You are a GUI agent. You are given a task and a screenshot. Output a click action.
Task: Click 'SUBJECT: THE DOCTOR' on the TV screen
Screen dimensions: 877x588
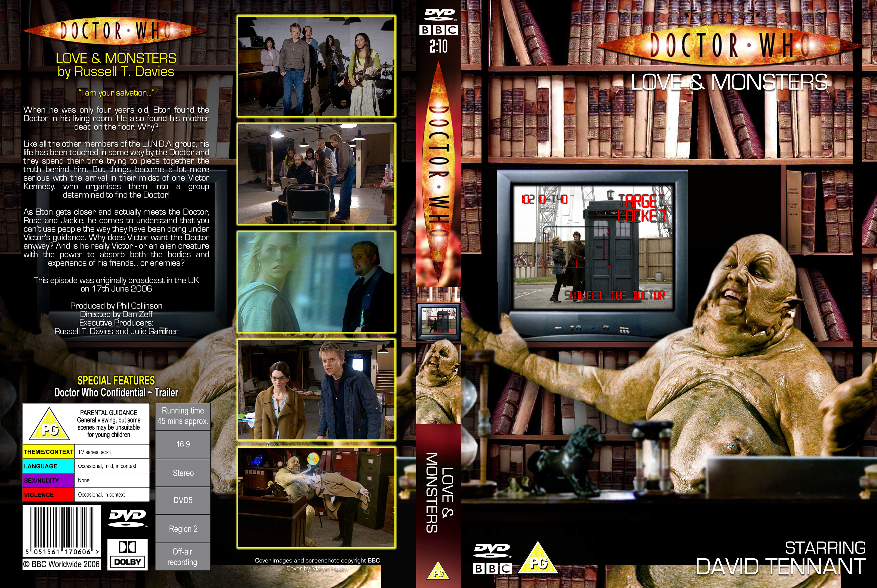pos(615,295)
